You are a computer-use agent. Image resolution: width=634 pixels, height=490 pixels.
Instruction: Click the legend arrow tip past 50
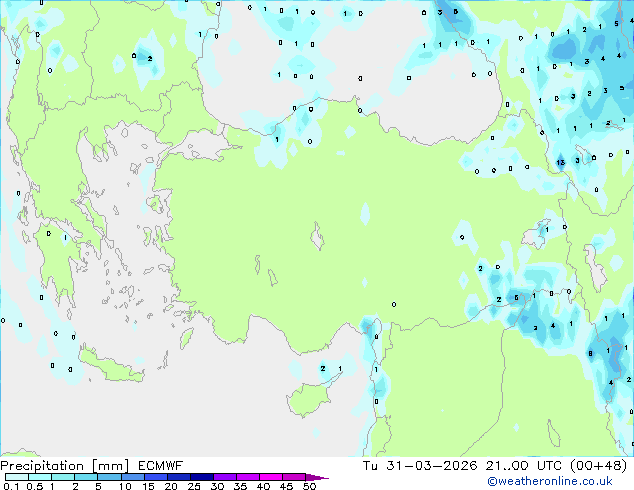click(317, 477)
